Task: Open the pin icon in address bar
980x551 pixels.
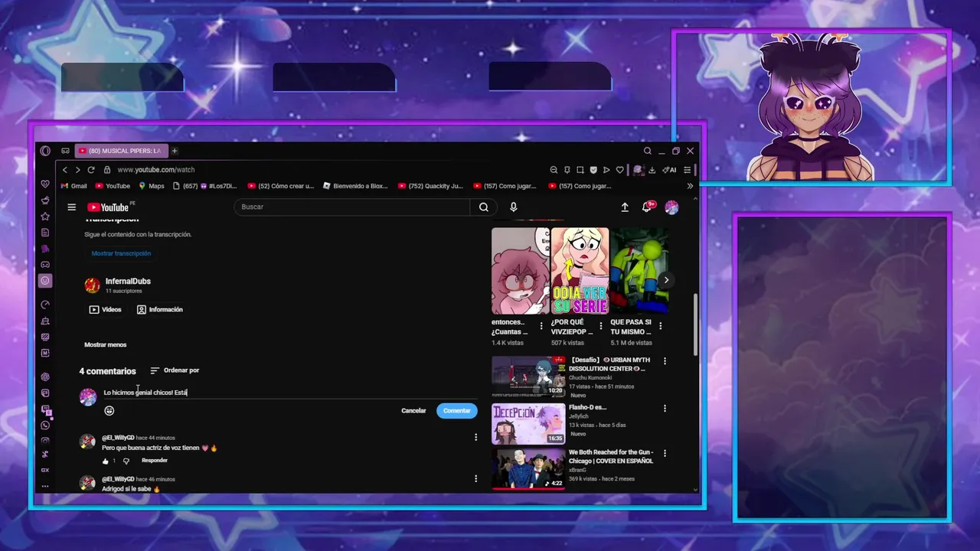Action: (567, 170)
